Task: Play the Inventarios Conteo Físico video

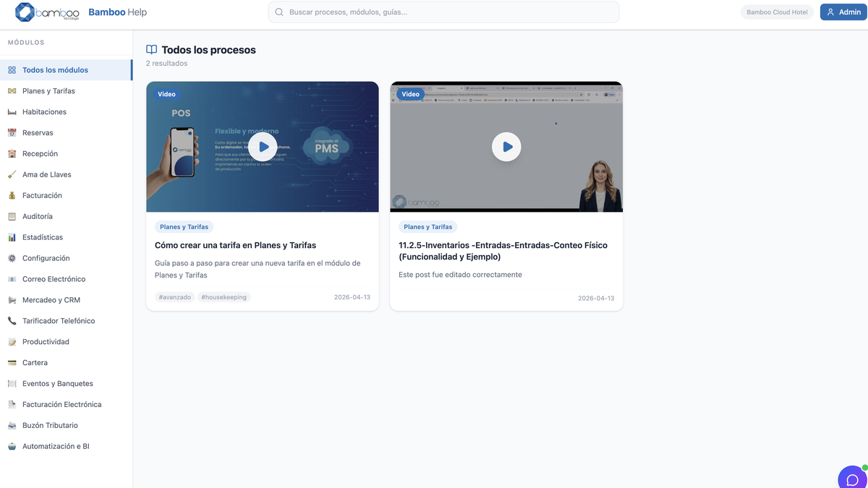Action: (506, 147)
